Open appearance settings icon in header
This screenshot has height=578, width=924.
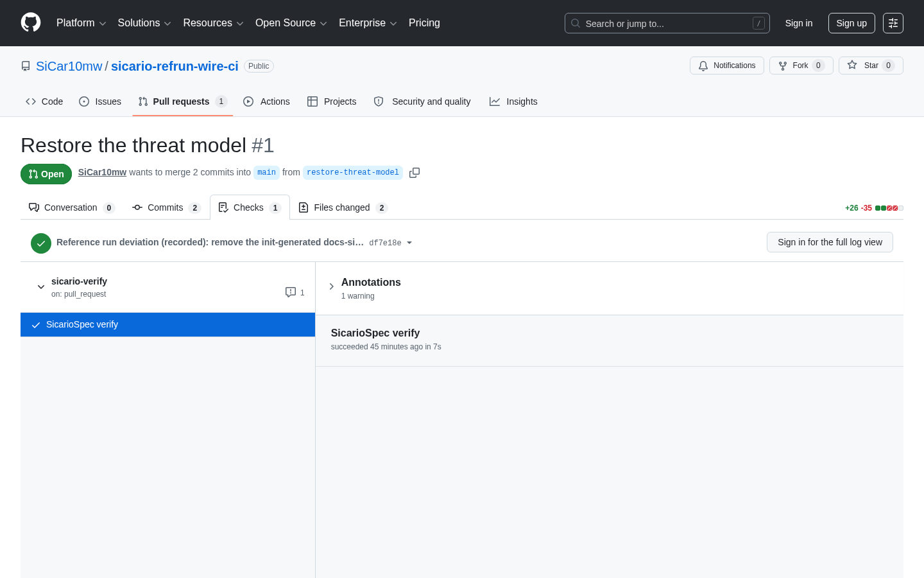pyautogui.click(x=893, y=23)
